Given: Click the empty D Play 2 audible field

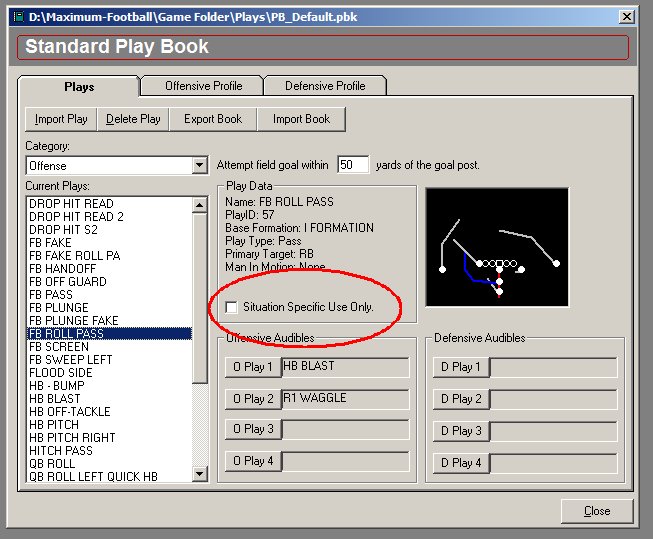Looking at the screenshot, I should (553, 399).
